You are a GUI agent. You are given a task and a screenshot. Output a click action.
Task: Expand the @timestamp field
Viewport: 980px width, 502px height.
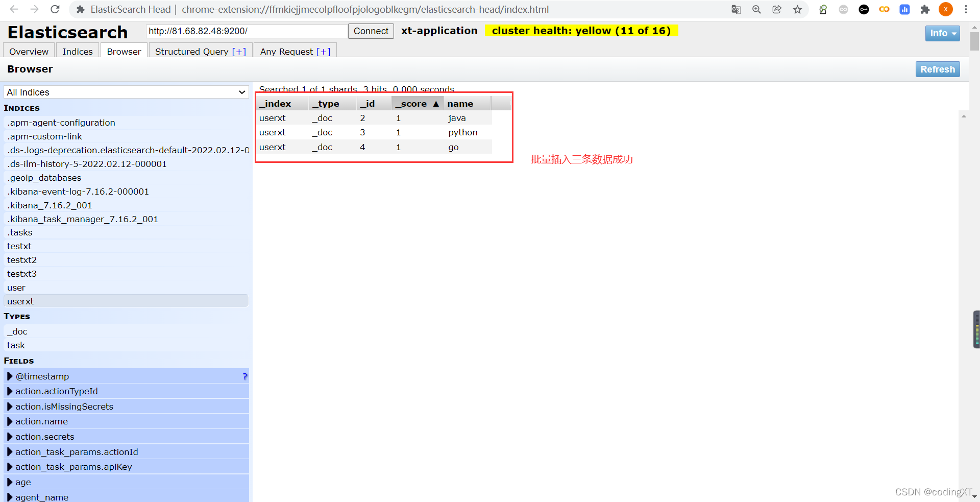pyautogui.click(x=10, y=376)
